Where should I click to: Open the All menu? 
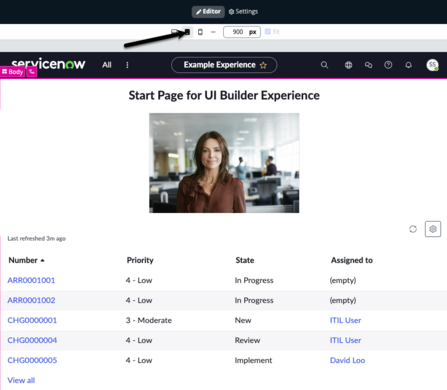pos(107,65)
